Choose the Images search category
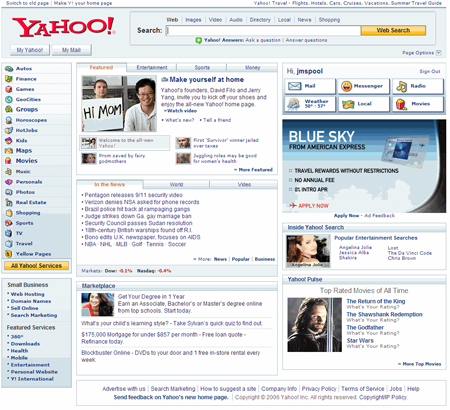Screen dimensions: 450x410 click(x=193, y=20)
